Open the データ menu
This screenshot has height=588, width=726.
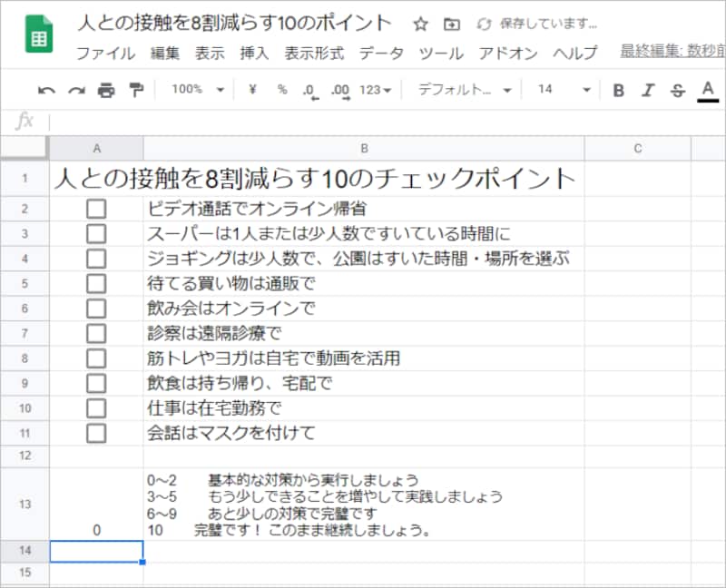(381, 54)
